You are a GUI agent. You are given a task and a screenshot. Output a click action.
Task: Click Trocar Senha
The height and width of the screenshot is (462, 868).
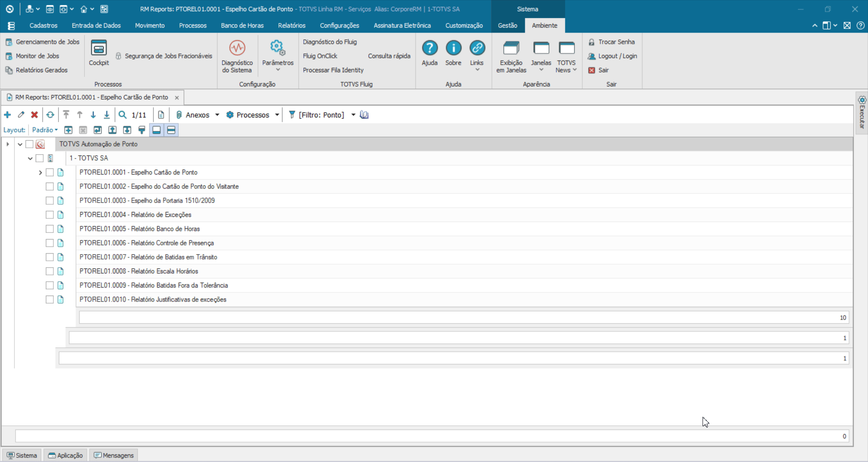click(x=611, y=42)
